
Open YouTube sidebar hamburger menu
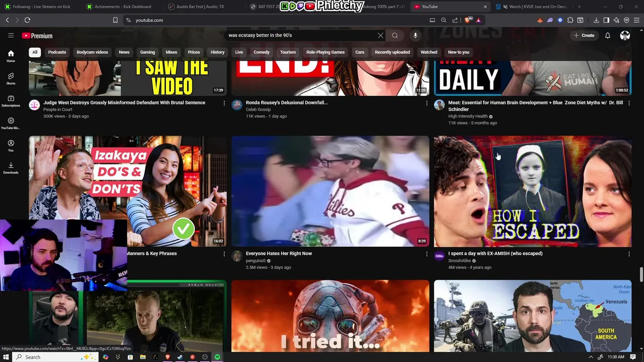coord(11,35)
